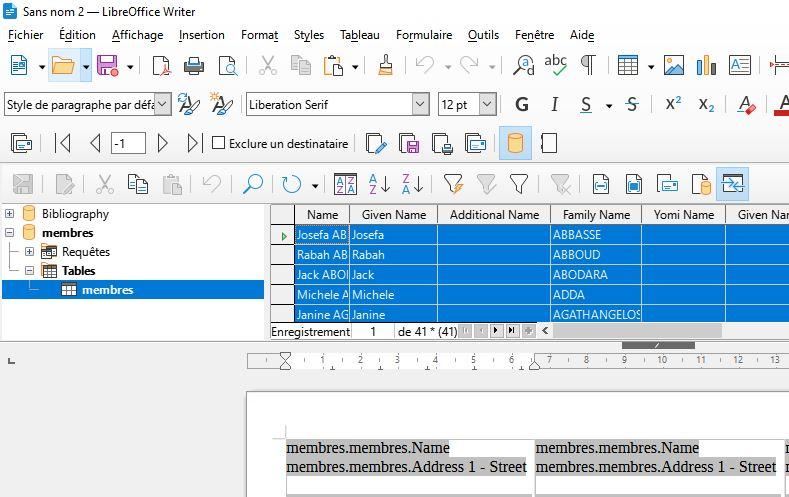Go to next mail merge record

coord(162,143)
